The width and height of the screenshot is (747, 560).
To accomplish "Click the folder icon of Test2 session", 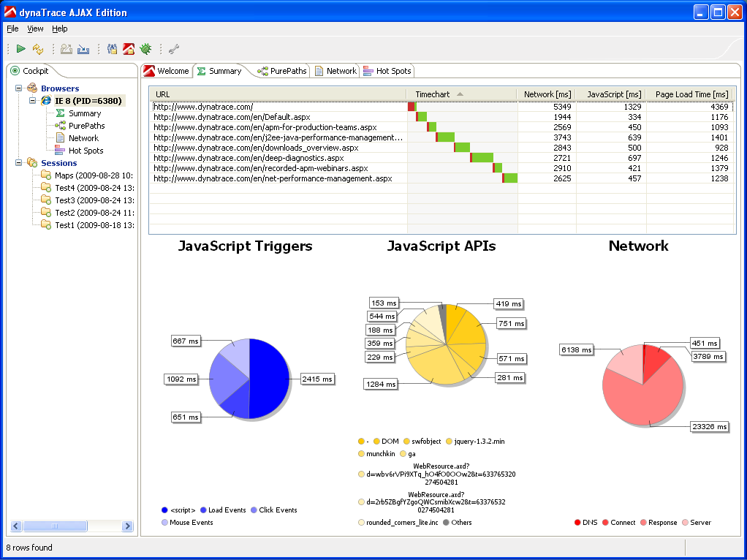I will 46,212.
